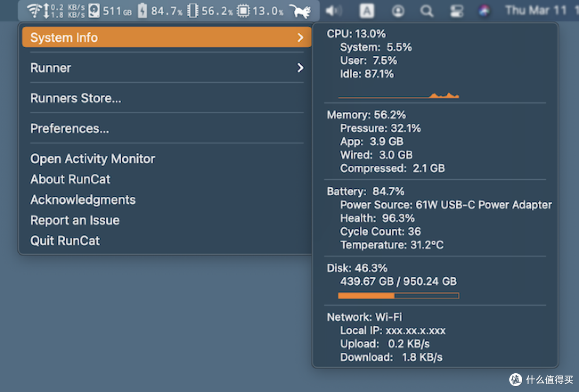The width and height of the screenshot is (579, 392).
Task: Choose Quit RunCat
Action: pyautogui.click(x=65, y=241)
